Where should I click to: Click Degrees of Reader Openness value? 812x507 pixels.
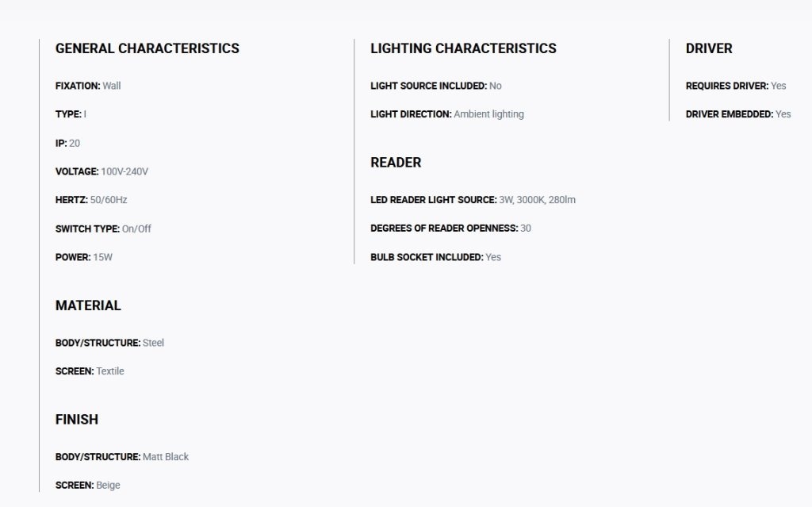point(526,228)
